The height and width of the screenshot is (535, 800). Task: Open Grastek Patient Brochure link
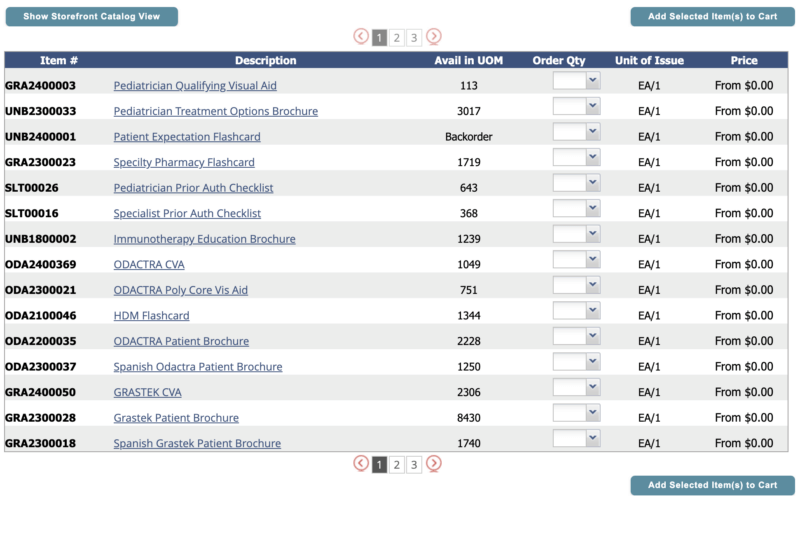pos(176,417)
